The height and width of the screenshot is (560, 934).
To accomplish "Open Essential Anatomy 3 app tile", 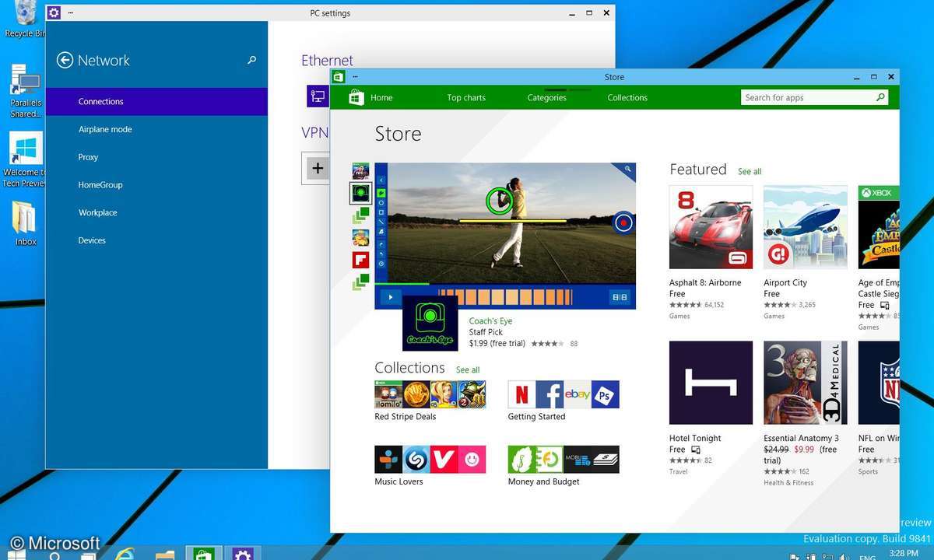I will (x=805, y=383).
